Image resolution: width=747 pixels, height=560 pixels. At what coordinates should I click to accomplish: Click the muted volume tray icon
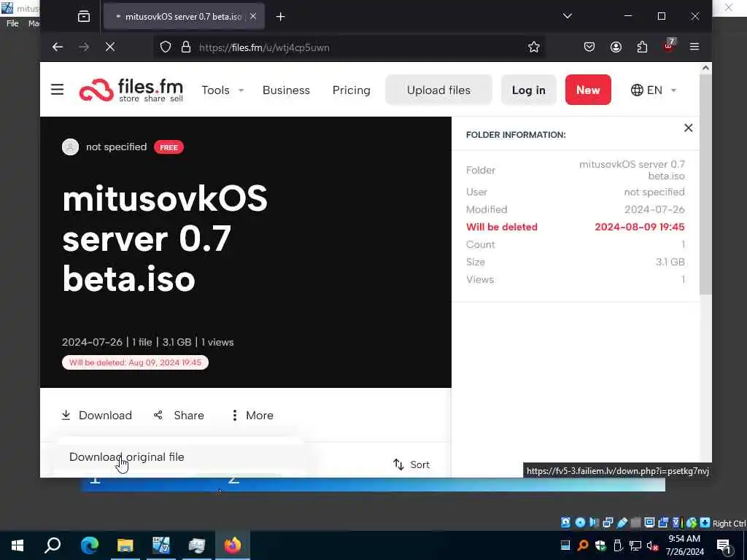[x=652, y=545]
